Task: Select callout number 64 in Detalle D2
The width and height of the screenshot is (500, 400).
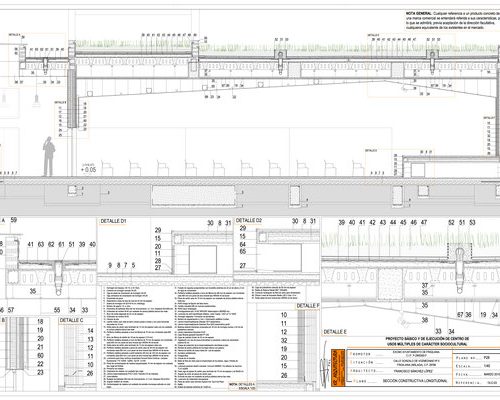Action: pos(243,245)
